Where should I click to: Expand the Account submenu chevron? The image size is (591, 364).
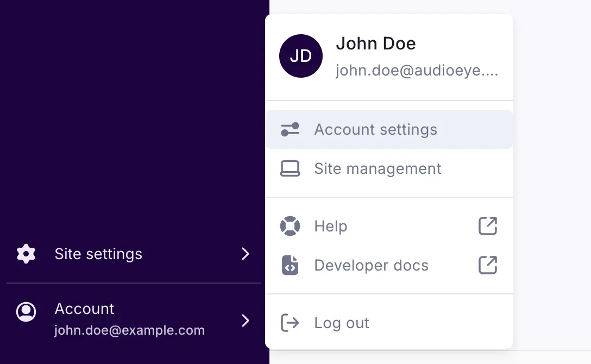[246, 321]
